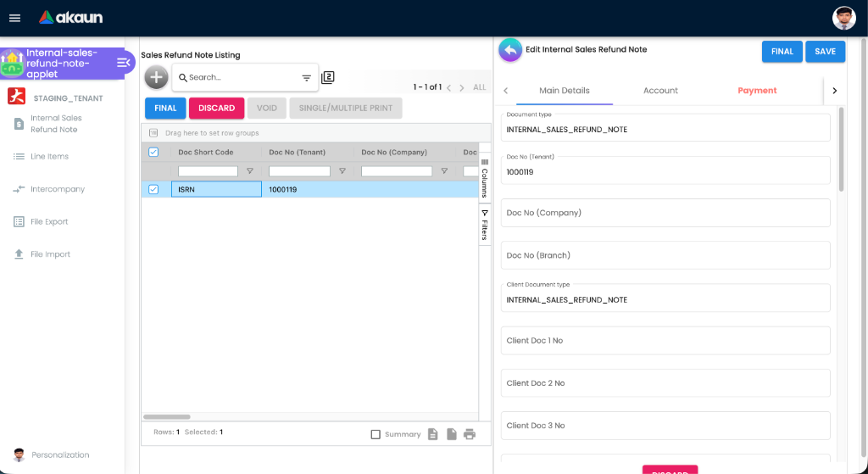868x474 pixels.
Task: Click the Doc No (Tenant) field in form
Action: 665,170
